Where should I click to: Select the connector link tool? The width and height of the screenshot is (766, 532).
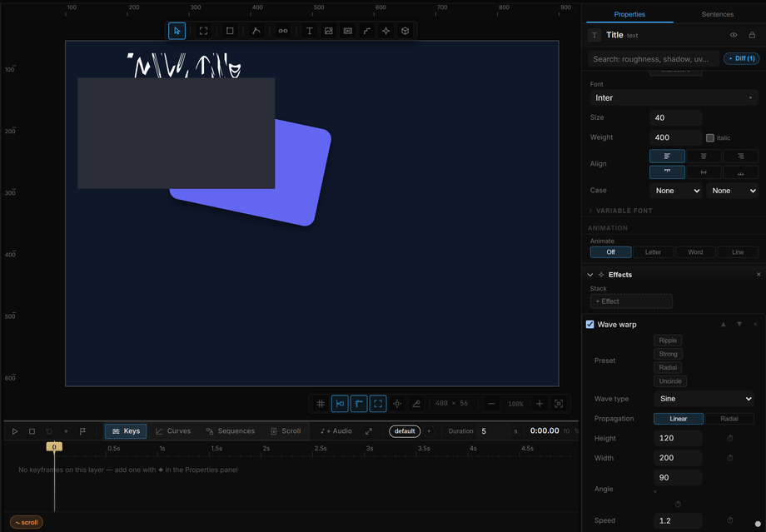(x=283, y=31)
